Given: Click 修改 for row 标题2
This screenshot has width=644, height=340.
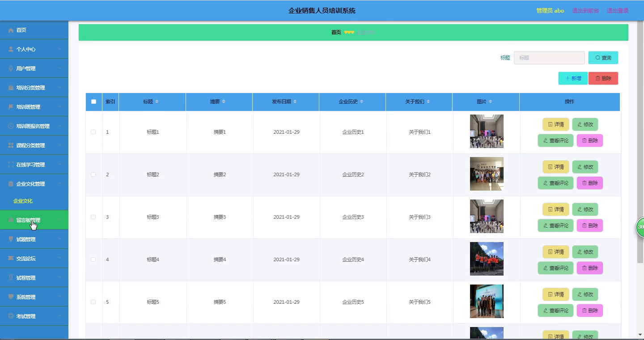Looking at the screenshot, I should [x=585, y=167].
